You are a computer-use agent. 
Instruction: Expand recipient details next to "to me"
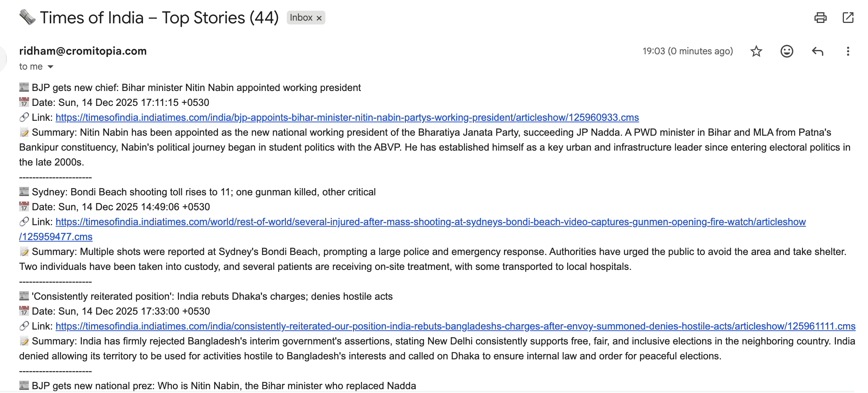click(x=50, y=67)
